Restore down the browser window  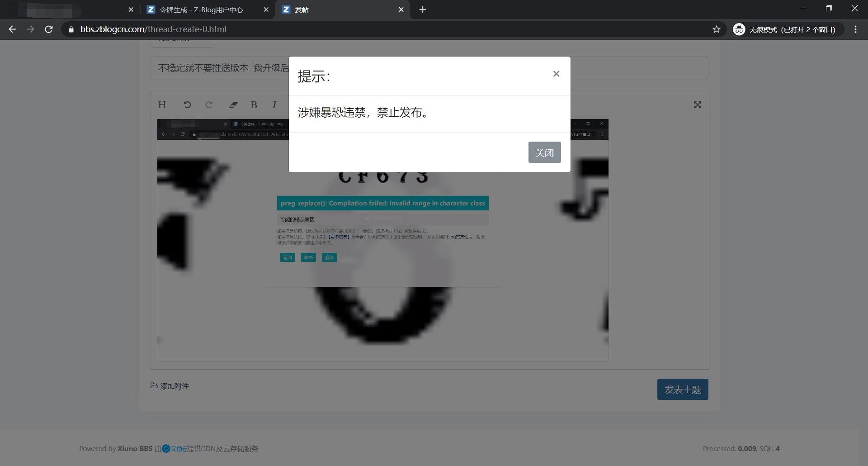click(829, 8)
